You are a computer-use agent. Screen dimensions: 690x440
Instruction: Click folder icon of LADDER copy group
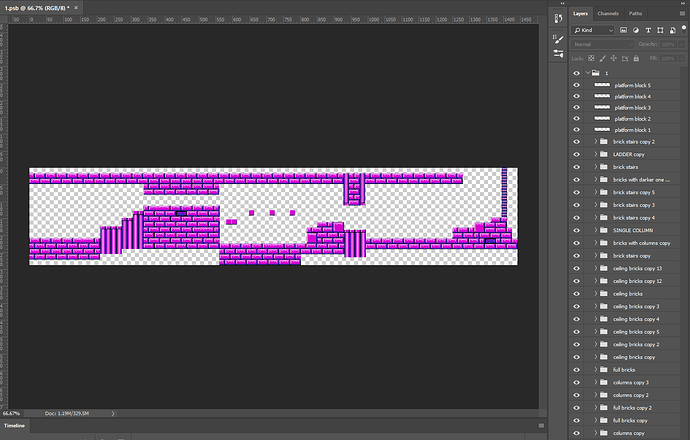604,154
